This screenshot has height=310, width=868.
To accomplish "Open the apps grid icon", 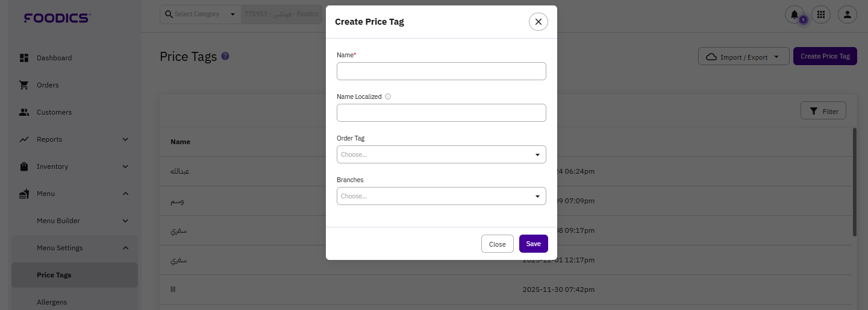I will pos(820,14).
